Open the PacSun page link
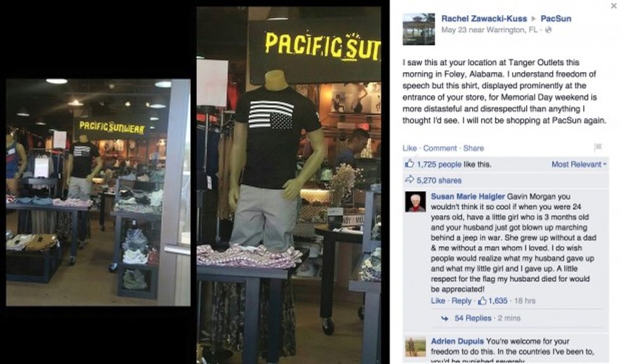 pyautogui.click(x=556, y=18)
